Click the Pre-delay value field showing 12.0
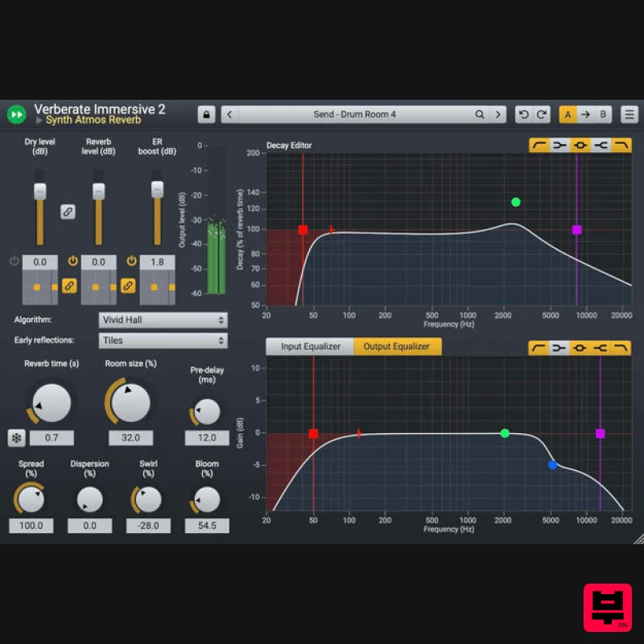This screenshot has width=644, height=644. coord(206,438)
